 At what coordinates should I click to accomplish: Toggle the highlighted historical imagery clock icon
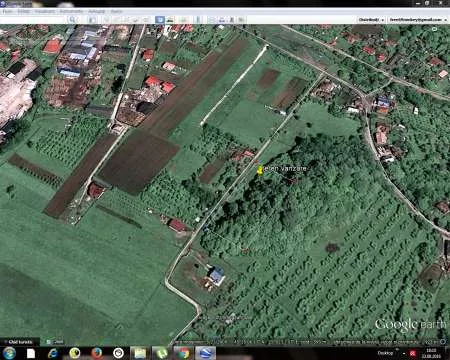click(160, 20)
